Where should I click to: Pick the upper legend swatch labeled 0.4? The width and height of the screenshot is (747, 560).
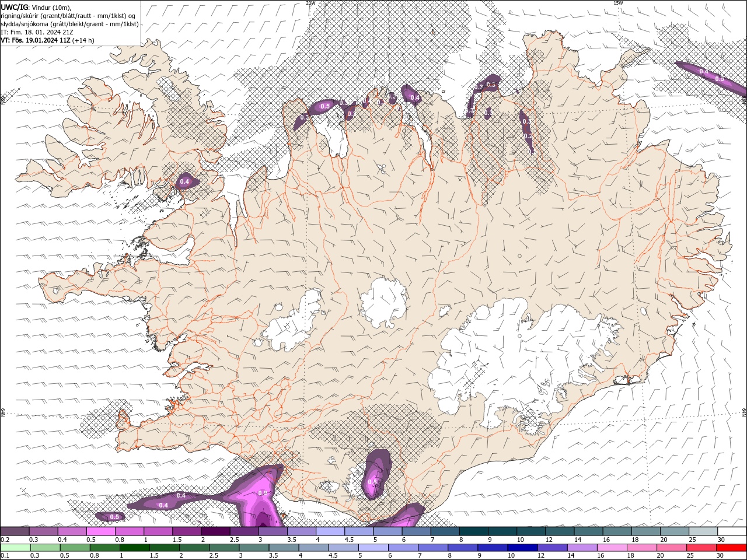coord(72,531)
